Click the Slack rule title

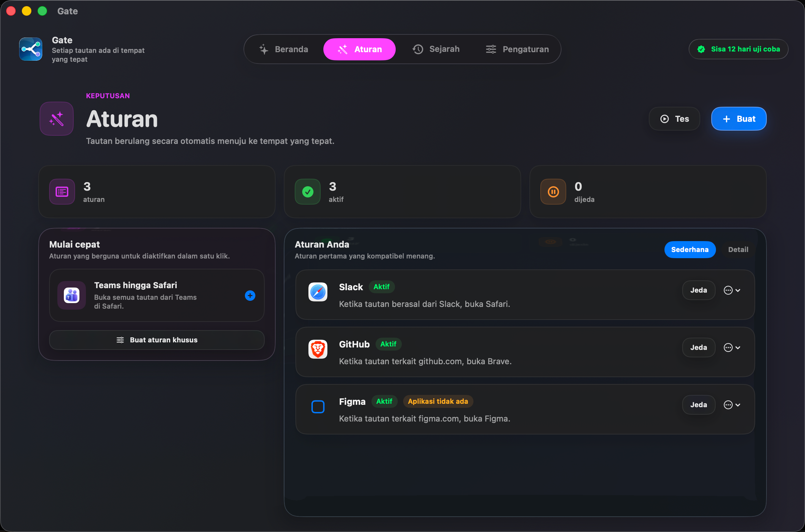coord(351,287)
